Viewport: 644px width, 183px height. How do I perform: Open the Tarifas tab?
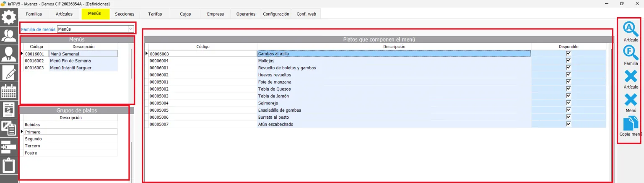pos(155,14)
